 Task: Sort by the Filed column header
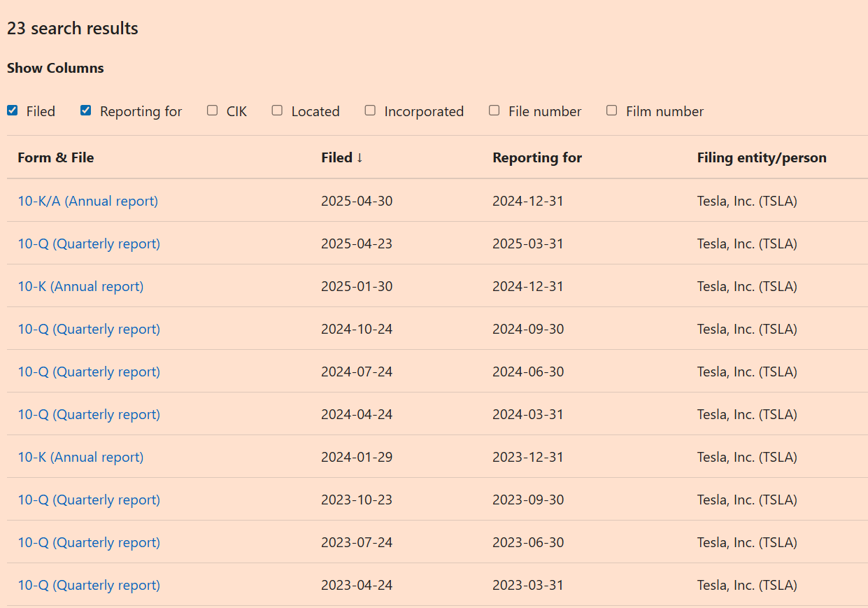pyautogui.click(x=342, y=157)
